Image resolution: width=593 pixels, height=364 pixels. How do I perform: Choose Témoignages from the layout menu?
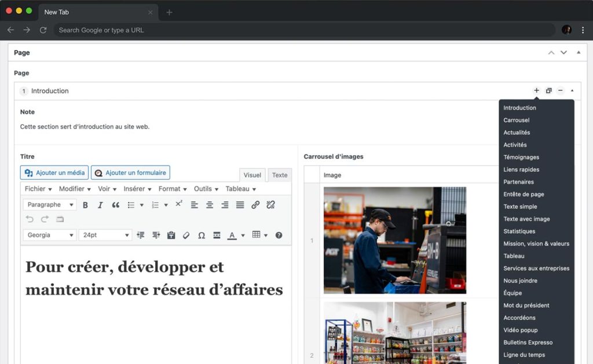point(521,157)
